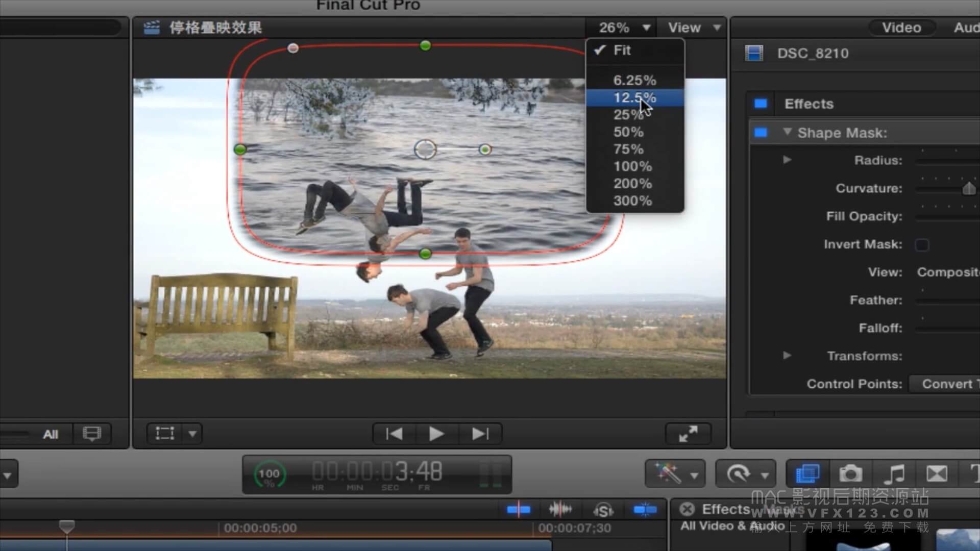The image size is (980, 551).
Task: Open the viewer View dropdown
Action: tap(694, 28)
